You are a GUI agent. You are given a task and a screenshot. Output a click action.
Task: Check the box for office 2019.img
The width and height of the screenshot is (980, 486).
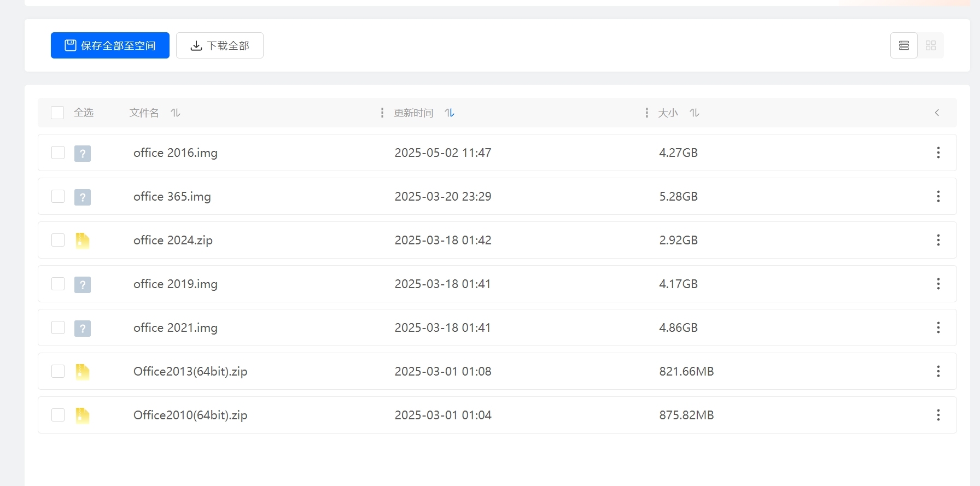(x=58, y=284)
